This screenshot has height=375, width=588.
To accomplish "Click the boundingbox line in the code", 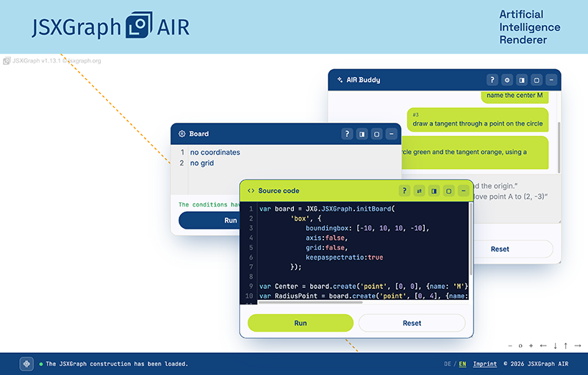I will (367, 229).
